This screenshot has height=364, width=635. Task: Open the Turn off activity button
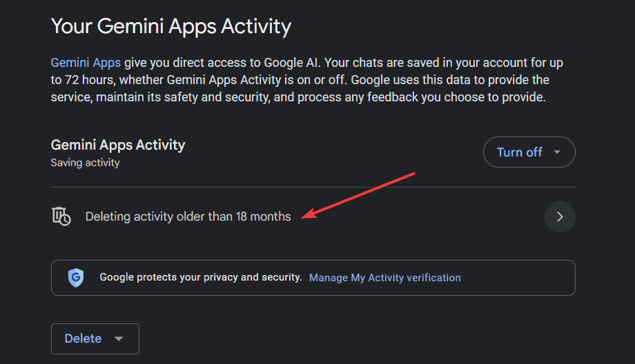(x=529, y=152)
